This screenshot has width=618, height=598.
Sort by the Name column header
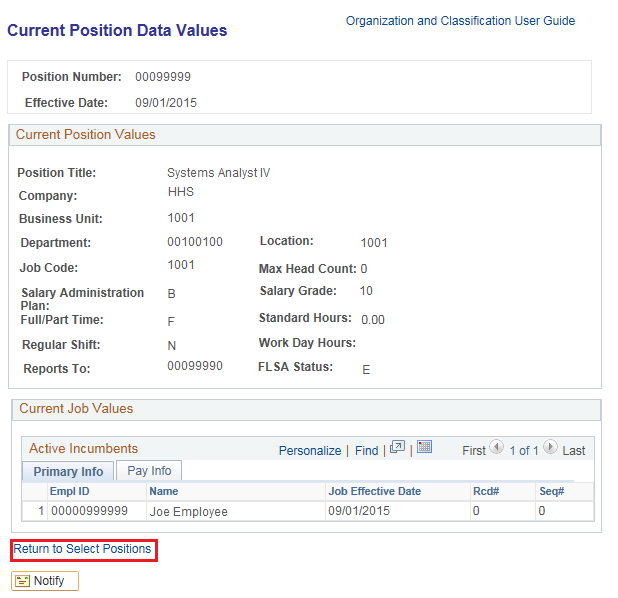tap(163, 492)
